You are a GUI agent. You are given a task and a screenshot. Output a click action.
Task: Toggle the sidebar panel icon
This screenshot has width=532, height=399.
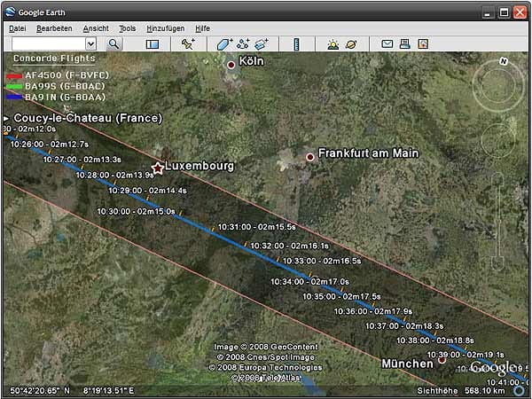152,43
